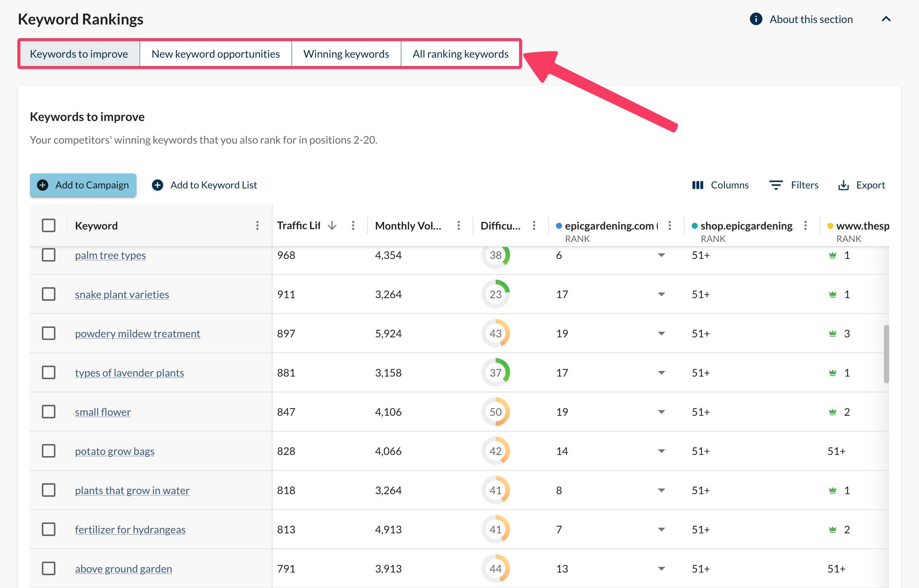The image size is (919, 588).
Task: Click the table vertical scrollbar handle
Action: 886,354
